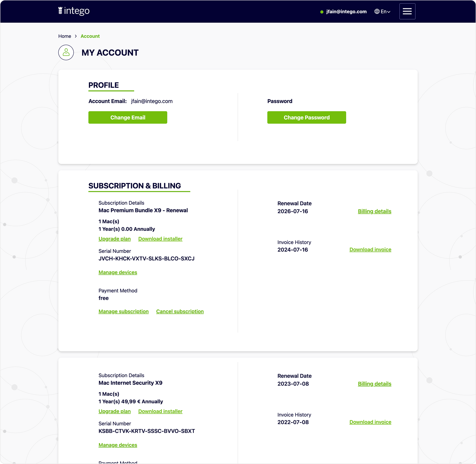
Task: Click the Mac Internet Security X9 title
Action: pos(130,383)
